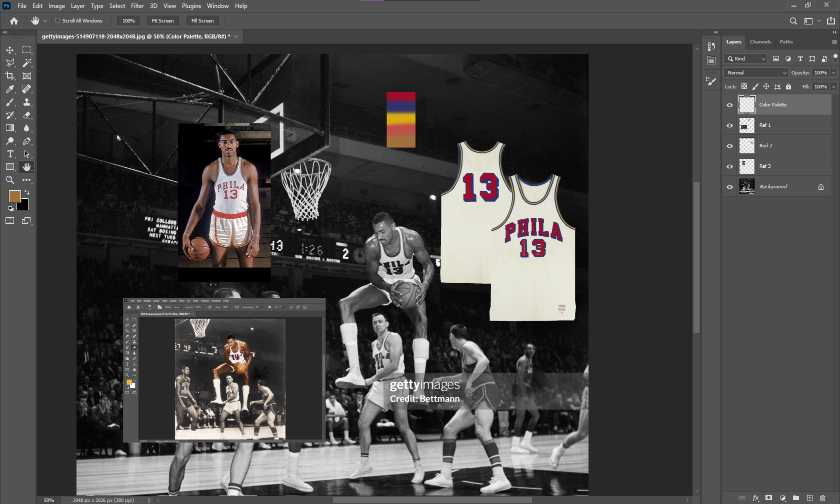This screenshot has width=840, height=504.
Task: Open the layer Opacity dropdown arrow
Action: 833,73
